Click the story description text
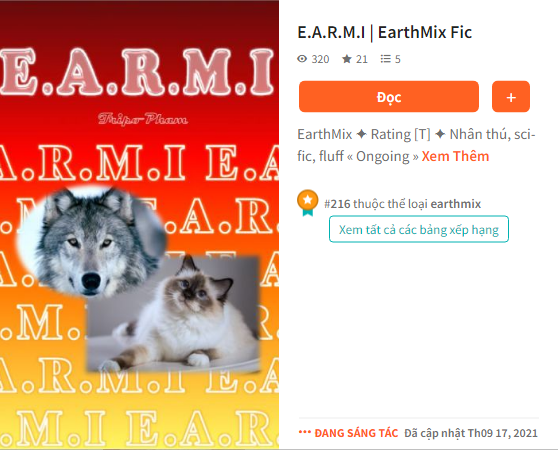Viewport: 558px width, 450px height. [416, 145]
